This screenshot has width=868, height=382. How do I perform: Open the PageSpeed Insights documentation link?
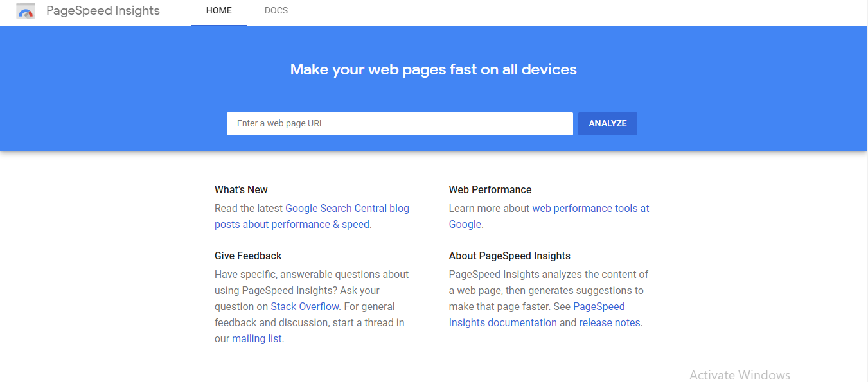click(x=537, y=315)
